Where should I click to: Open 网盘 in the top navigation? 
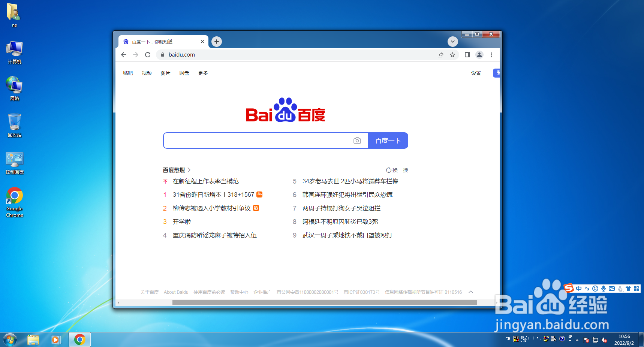pos(184,73)
